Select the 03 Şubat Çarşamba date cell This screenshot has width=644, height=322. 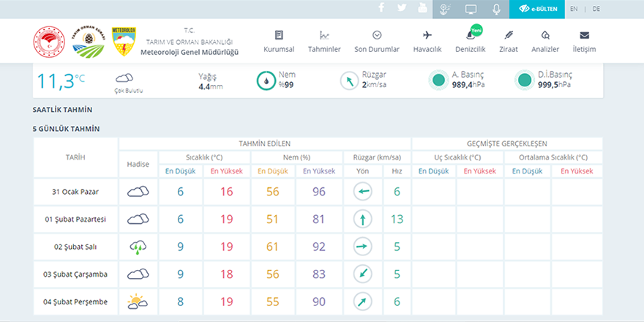pyautogui.click(x=75, y=274)
